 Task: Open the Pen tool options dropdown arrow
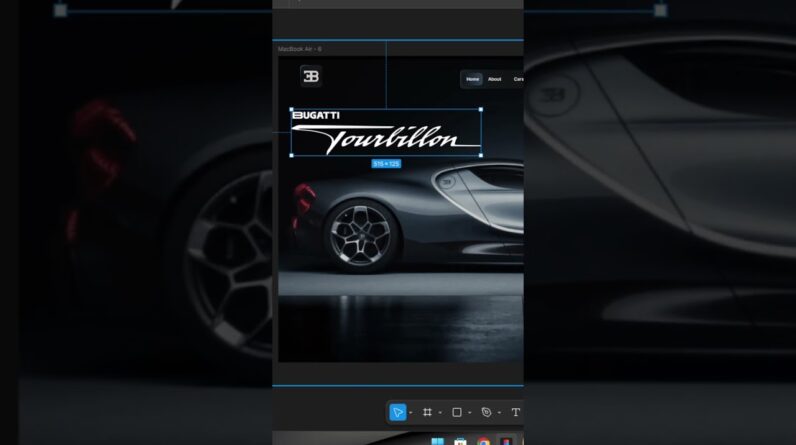coord(499,413)
